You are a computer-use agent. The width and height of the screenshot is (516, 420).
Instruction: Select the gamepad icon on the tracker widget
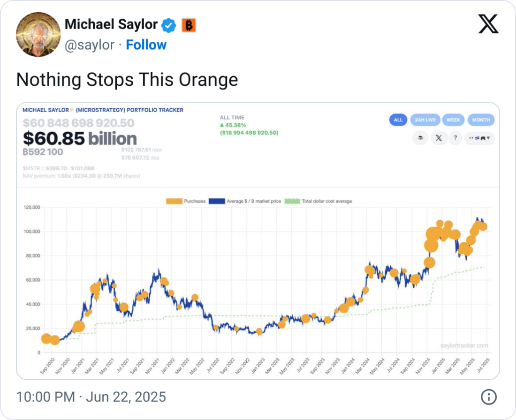483,138
